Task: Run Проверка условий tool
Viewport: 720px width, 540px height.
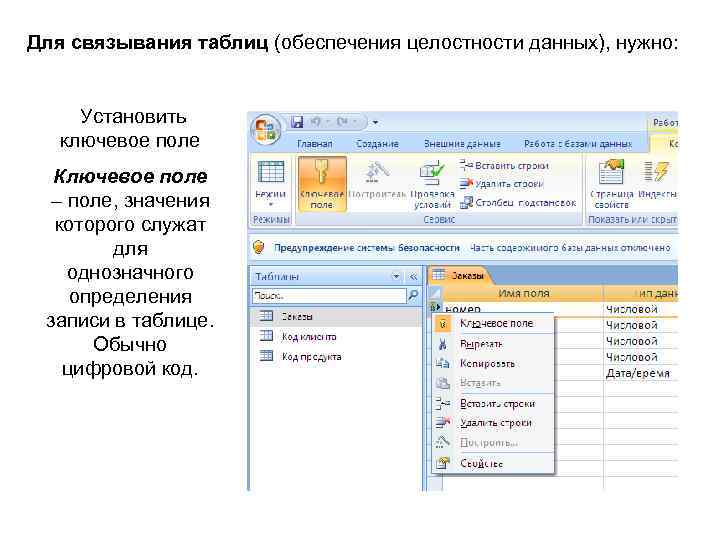Action: (432, 184)
